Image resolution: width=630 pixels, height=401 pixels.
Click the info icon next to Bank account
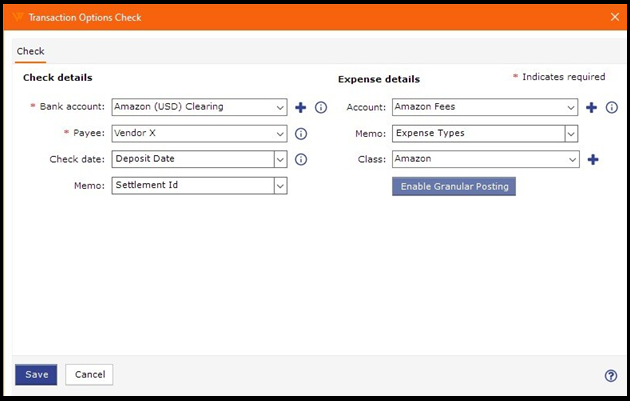tap(321, 107)
